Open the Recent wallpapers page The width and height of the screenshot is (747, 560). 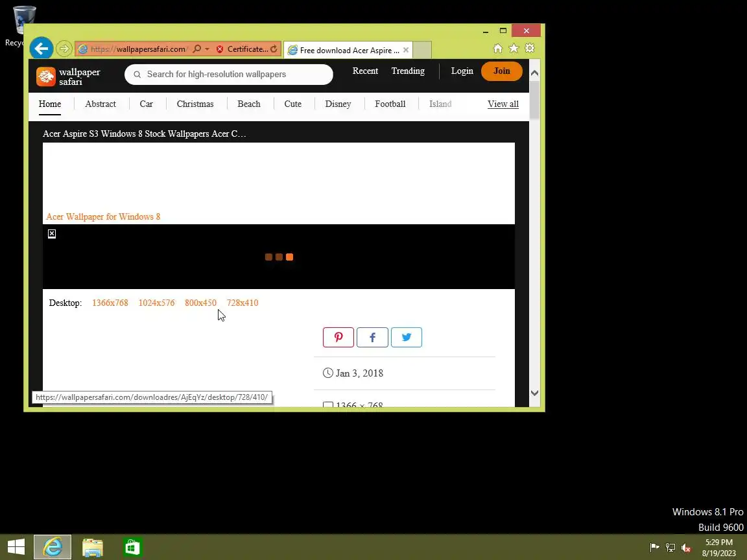pyautogui.click(x=366, y=71)
